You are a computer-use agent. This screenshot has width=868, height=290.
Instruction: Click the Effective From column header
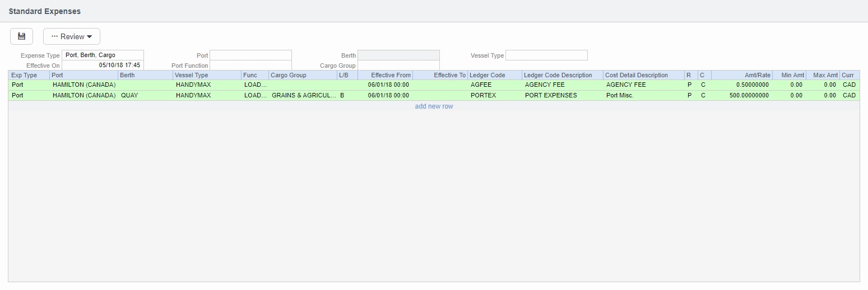click(385, 75)
